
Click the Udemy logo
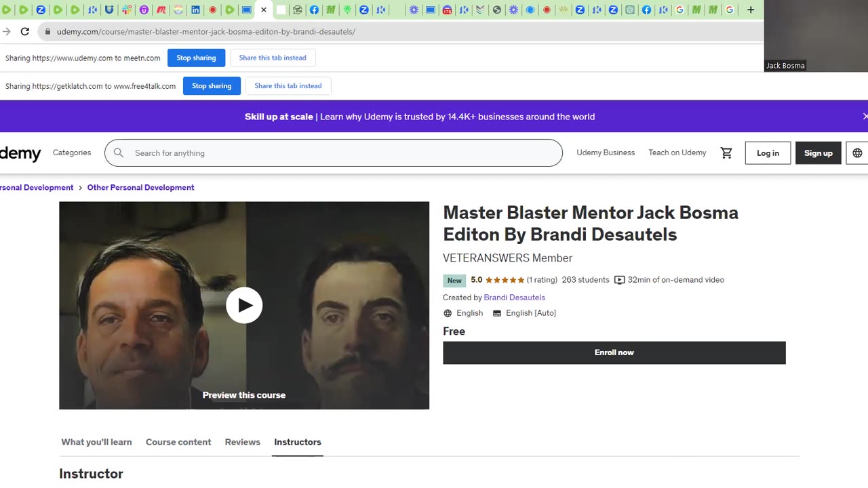[x=20, y=154]
